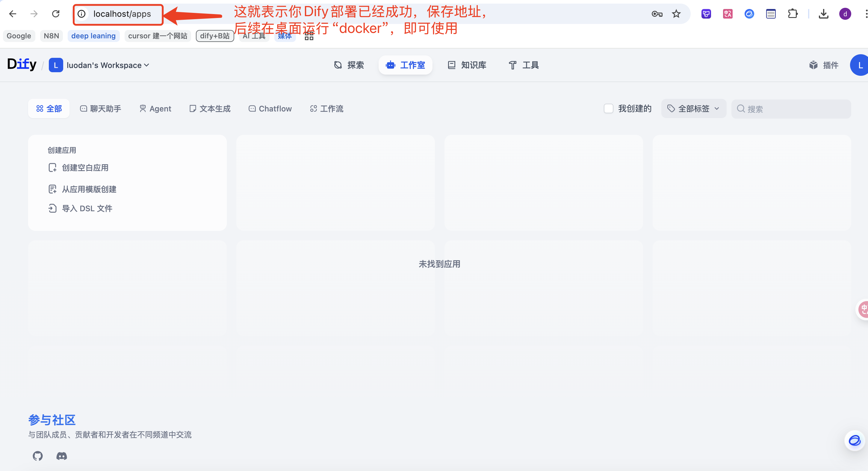Open the Discord community icon
This screenshot has height=471, width=868.
61,456
